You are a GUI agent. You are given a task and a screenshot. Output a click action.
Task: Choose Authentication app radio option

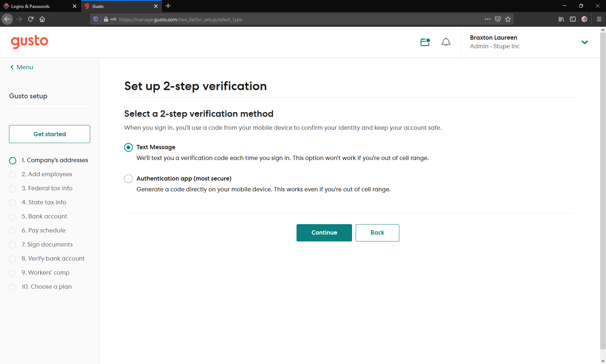(x=128, y=179)
